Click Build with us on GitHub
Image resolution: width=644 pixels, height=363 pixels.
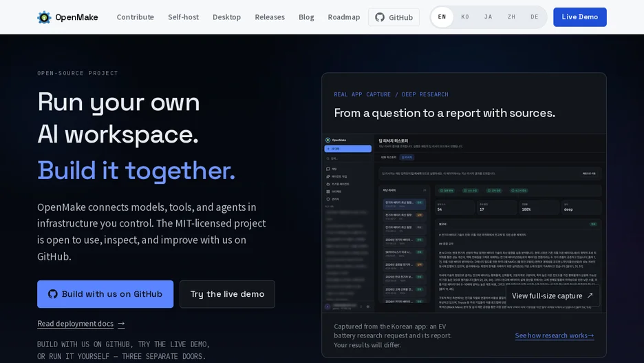click(x=105, y=294)
